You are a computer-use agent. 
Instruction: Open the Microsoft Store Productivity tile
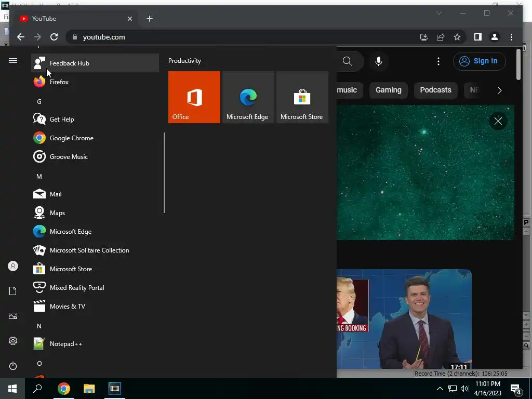302,97
